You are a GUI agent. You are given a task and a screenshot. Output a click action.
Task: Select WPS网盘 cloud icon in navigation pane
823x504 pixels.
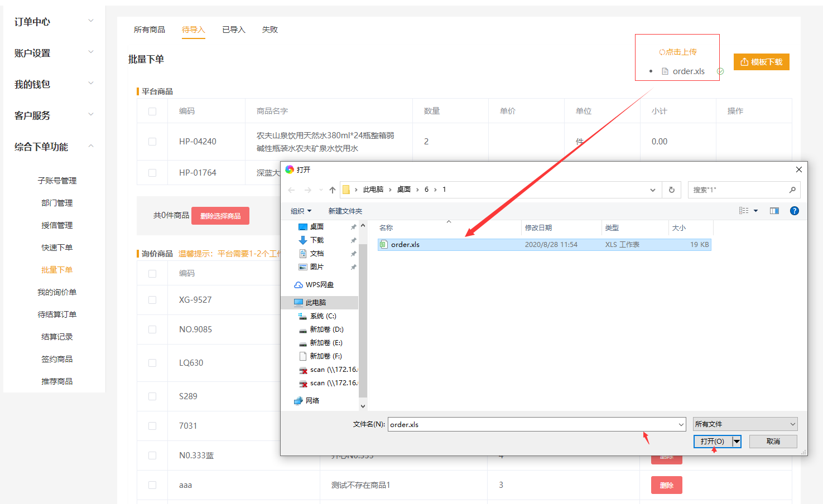pyautogui.click(x=299, y=285)
